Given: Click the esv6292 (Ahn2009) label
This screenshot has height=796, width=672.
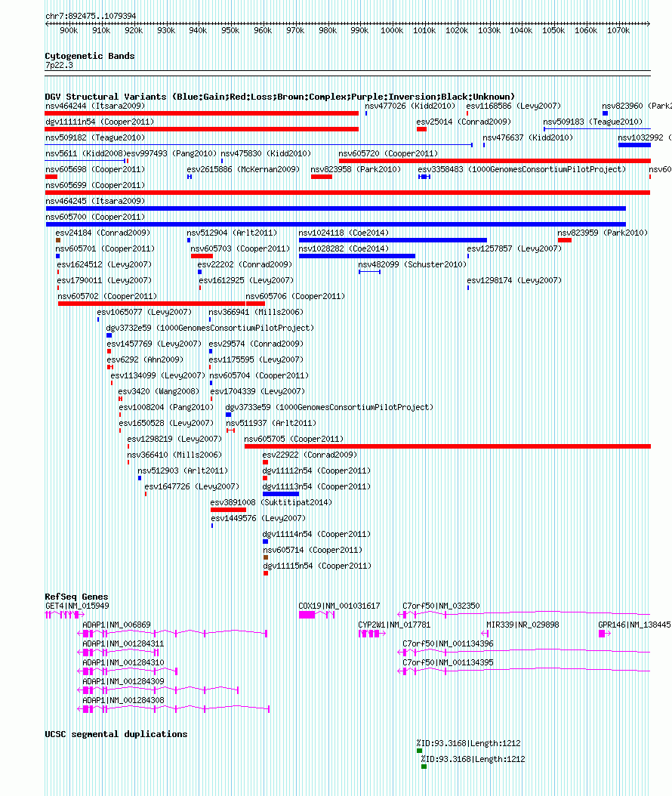Looking at the screenshot, I should coord(145,360).
